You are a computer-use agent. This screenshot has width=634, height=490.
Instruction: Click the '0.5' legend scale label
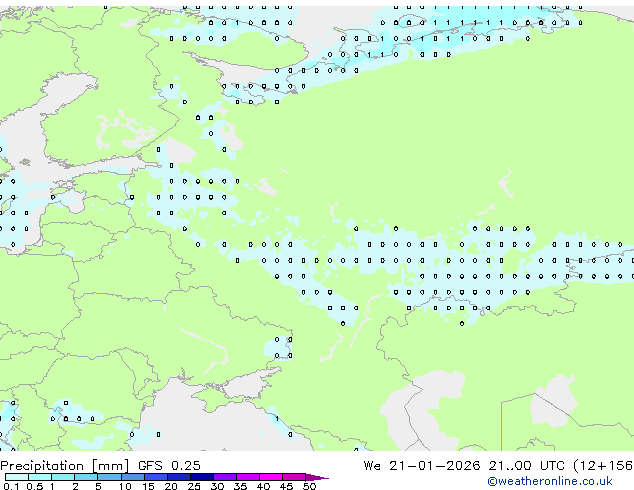point(35,486)
